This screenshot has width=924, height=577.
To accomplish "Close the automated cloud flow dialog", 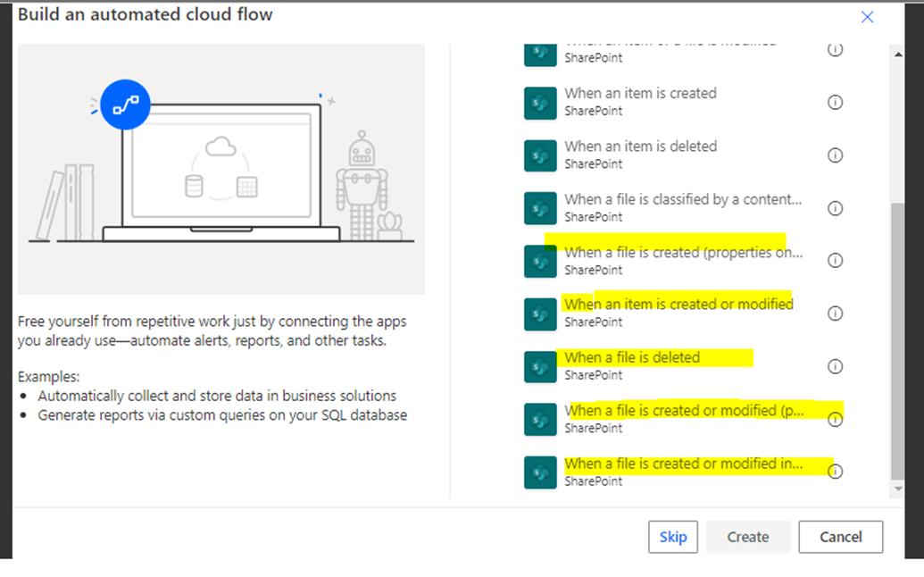I will pyautogui.click(x=867, y=17).
